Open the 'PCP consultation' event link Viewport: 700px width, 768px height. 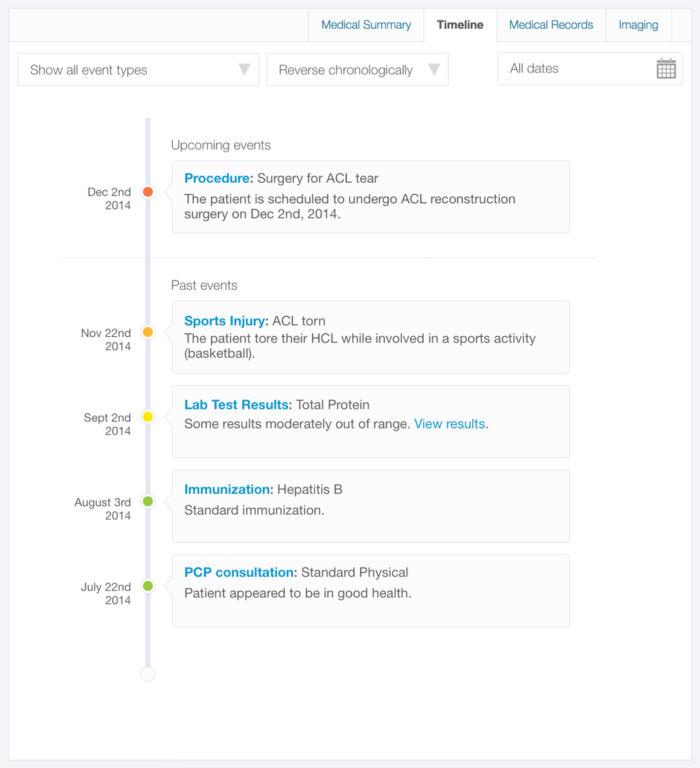point(240,572)
